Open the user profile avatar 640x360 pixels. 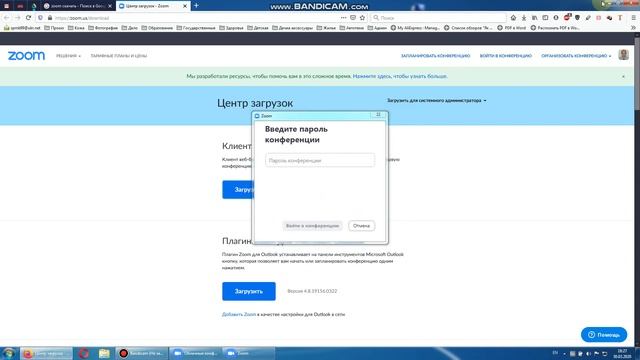(623, 55)
